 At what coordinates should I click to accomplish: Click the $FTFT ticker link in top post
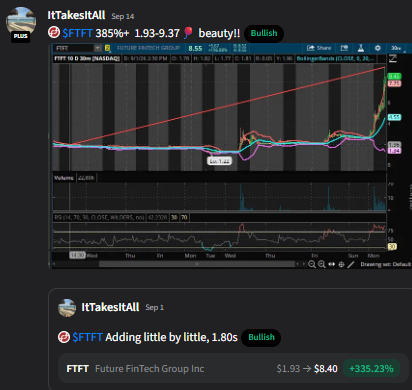tap(77, 33)
